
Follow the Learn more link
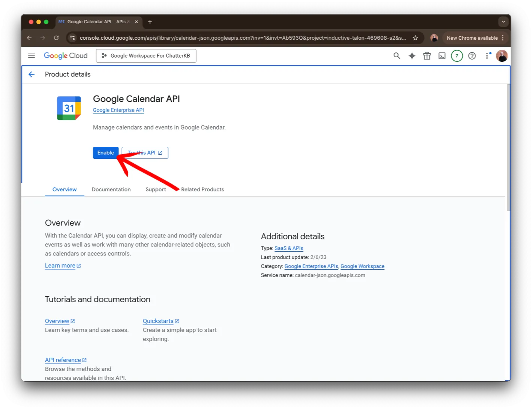(x=63, y=266)
